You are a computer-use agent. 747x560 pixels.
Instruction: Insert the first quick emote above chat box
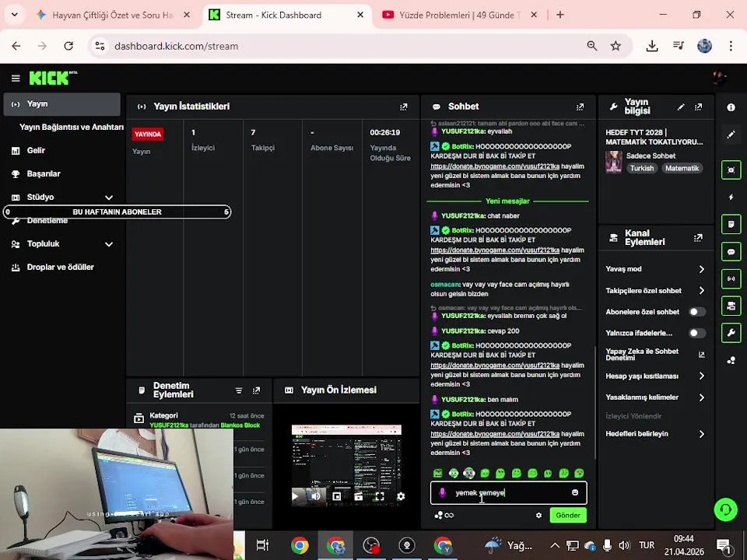coord(437,473)
